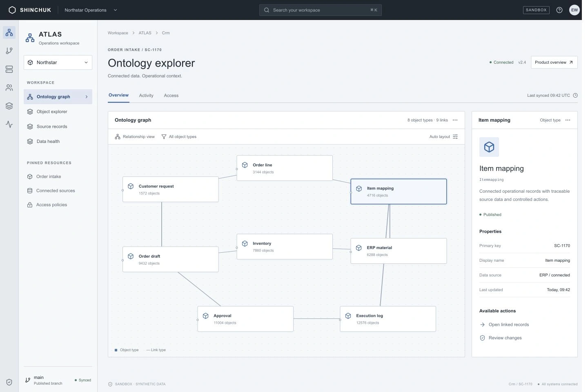Click the Published status label
Image resolution: width=588 pixels, height=392 pixels.
490,215
